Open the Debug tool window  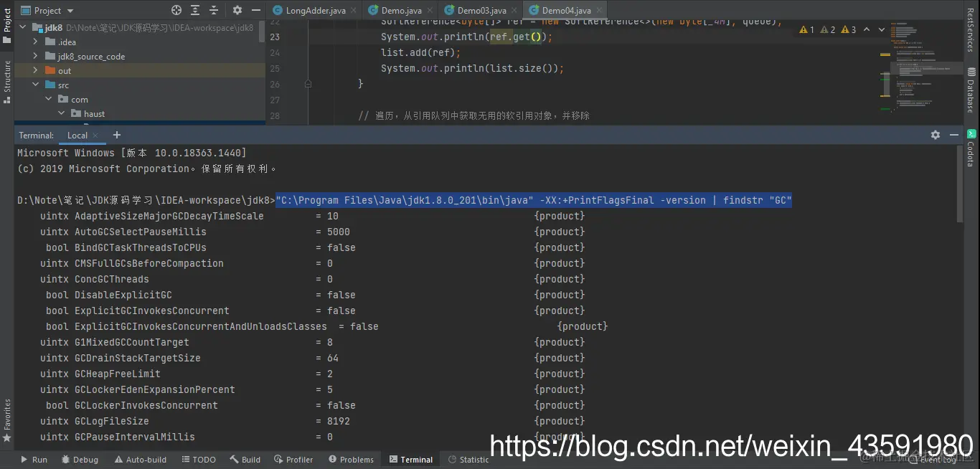coord(80,460)
